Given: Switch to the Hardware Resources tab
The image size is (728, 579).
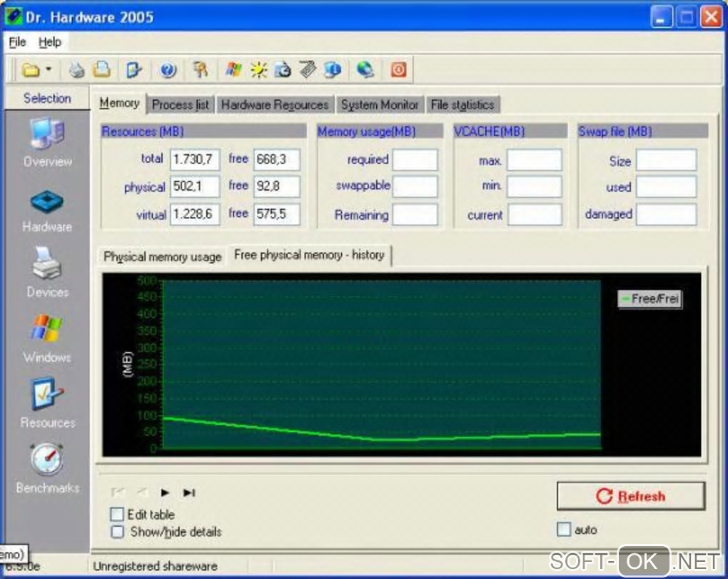Looking at the screenshot, I should (x=275, y=105).
